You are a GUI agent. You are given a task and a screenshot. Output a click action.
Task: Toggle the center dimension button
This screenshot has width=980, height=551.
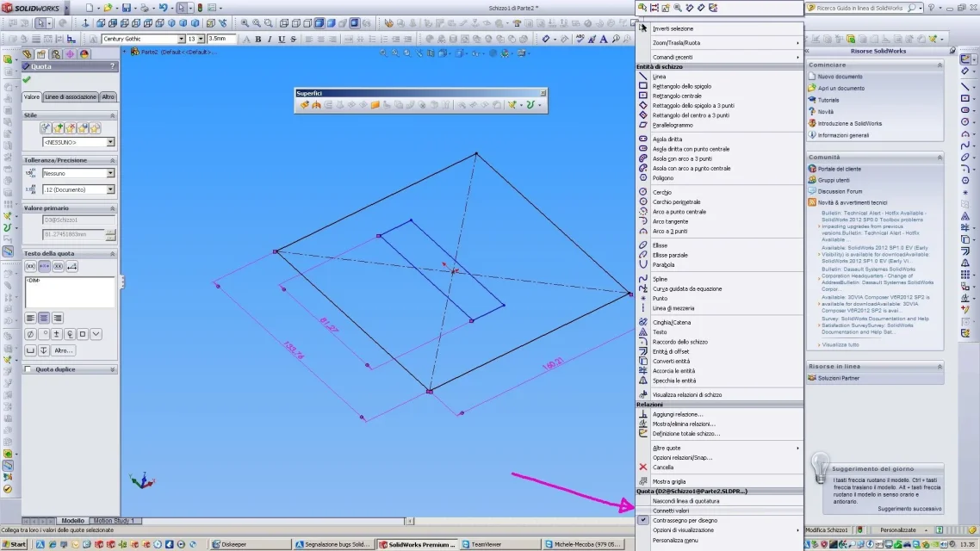pos(45,267)
